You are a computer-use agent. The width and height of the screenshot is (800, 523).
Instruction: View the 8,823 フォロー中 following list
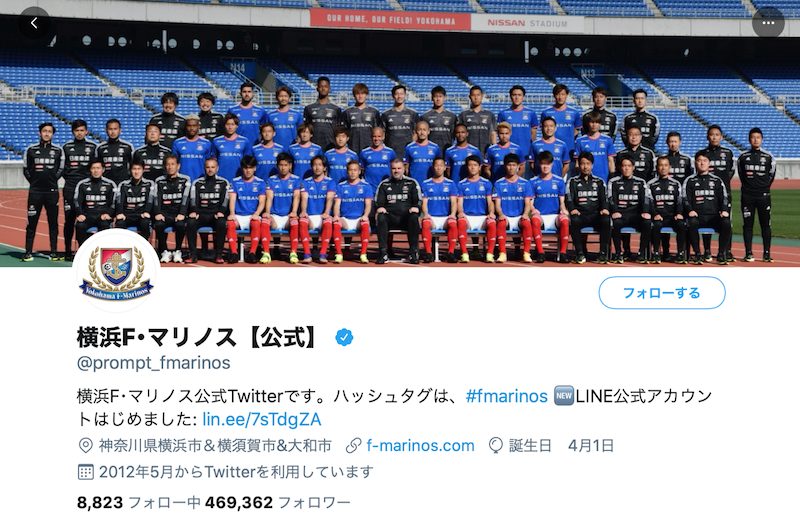pyautogui.click(x=138, y=503)
